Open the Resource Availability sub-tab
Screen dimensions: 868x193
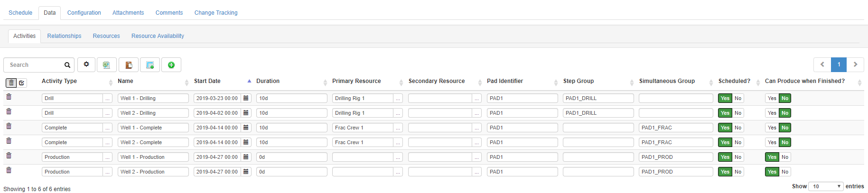[x=158, y=36]
